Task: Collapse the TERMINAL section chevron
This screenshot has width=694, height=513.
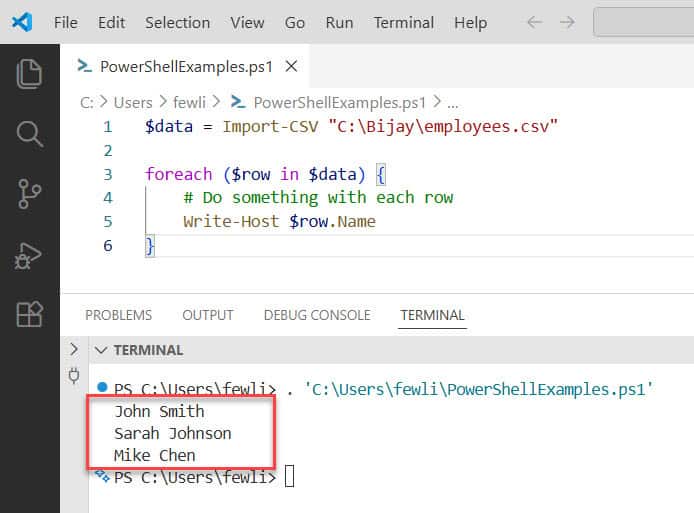Action: 101,350
